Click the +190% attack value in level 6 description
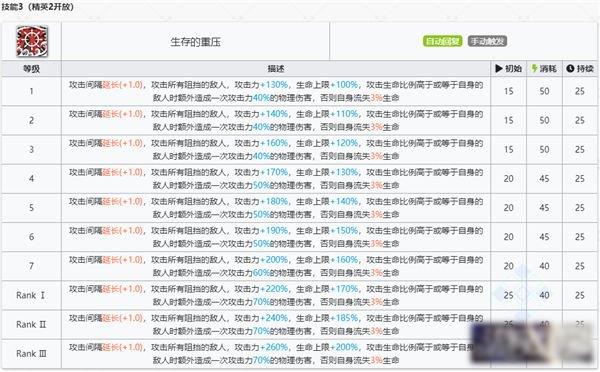Screen dimensions: 600x372 coord(274,230)
